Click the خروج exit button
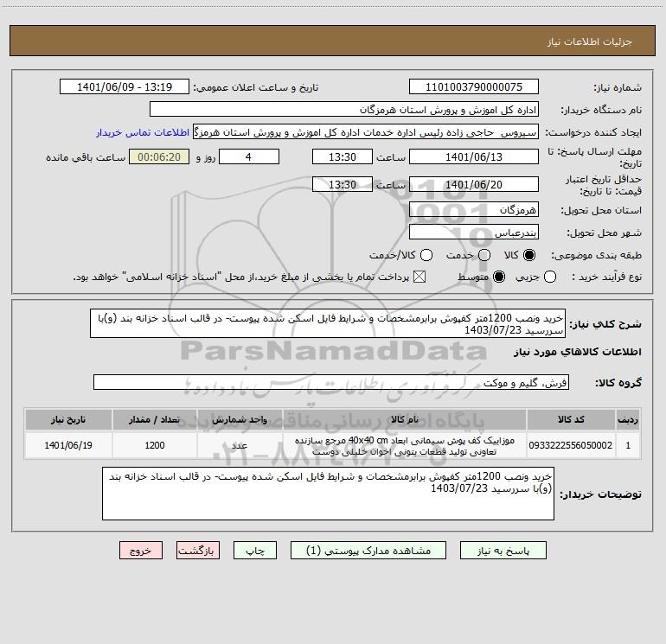The image size is (666, 644). 141,551
